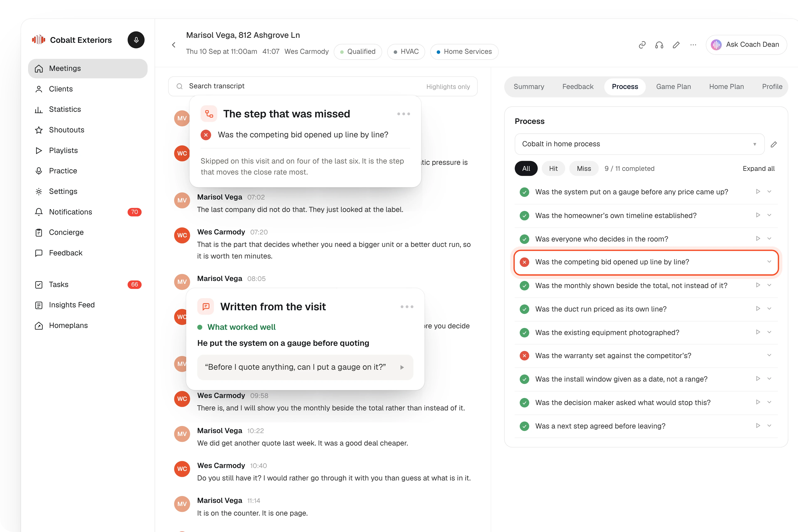Open Homeplans in the sidebar
The image size is (798, 532).
tap(87, 326)
